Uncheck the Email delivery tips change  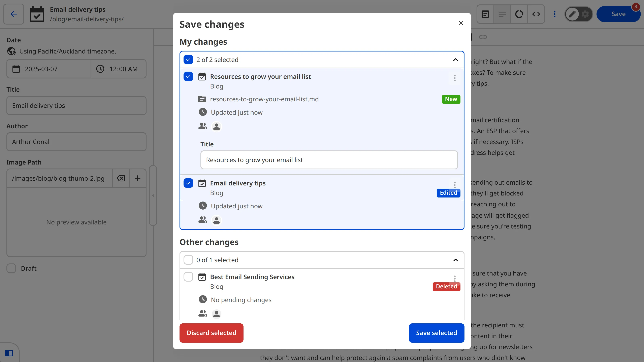pyautogui.click(x=188, y=183)
